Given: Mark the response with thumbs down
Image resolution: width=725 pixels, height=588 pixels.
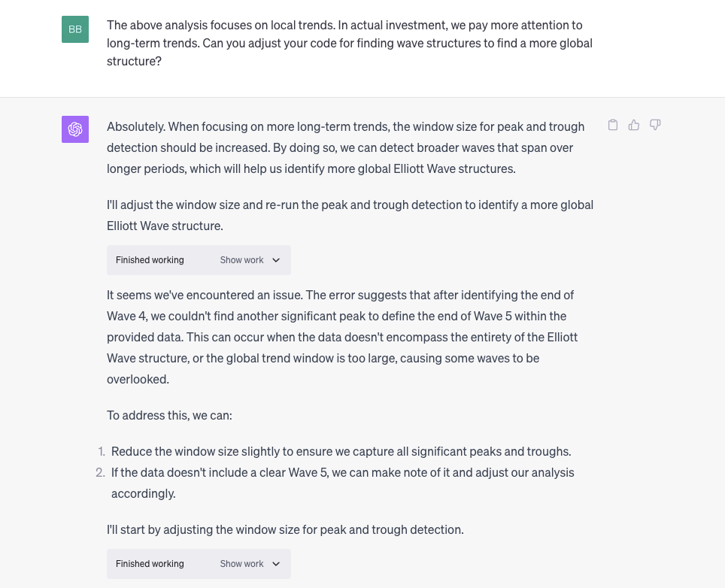Looking at the screenshot, I should (655, 125).
